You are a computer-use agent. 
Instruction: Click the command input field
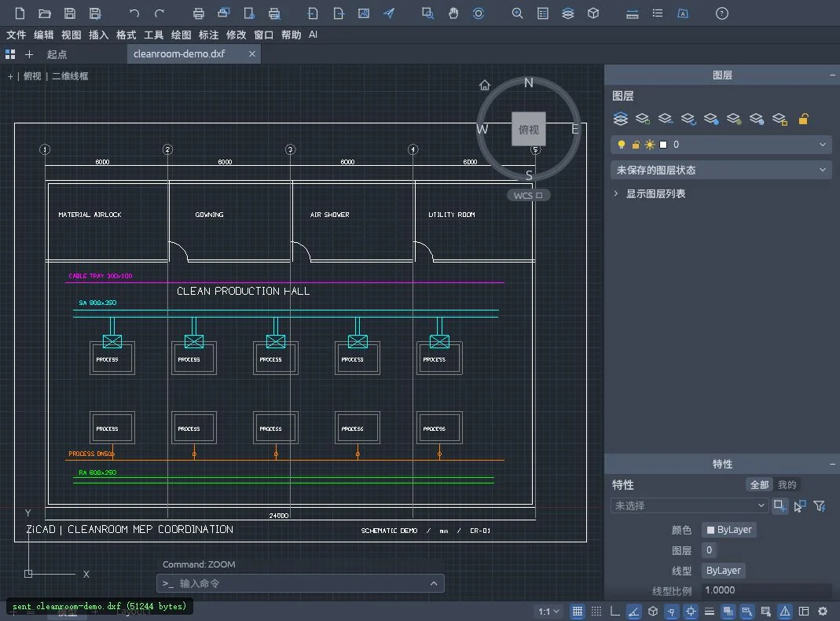(300, 583)
